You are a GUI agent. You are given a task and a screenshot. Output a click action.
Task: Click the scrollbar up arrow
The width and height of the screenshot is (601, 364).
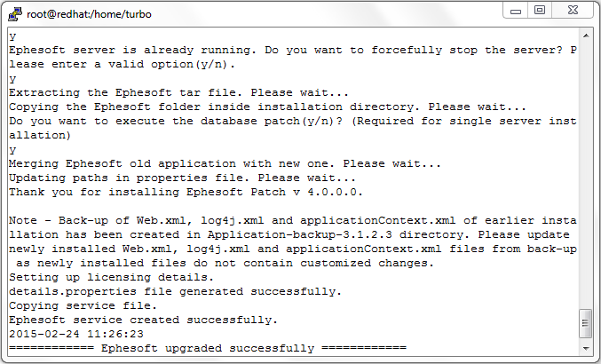tap(586, 36)
